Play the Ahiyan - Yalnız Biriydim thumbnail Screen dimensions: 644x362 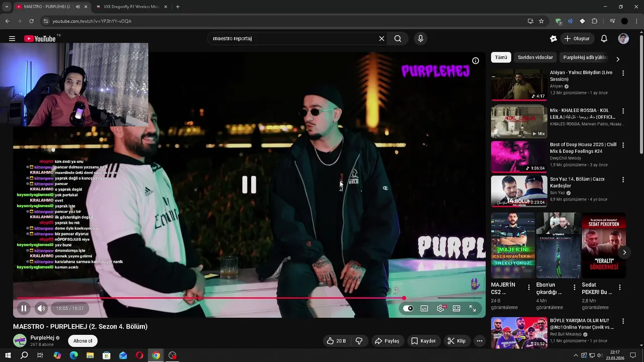tap(519, 85)
